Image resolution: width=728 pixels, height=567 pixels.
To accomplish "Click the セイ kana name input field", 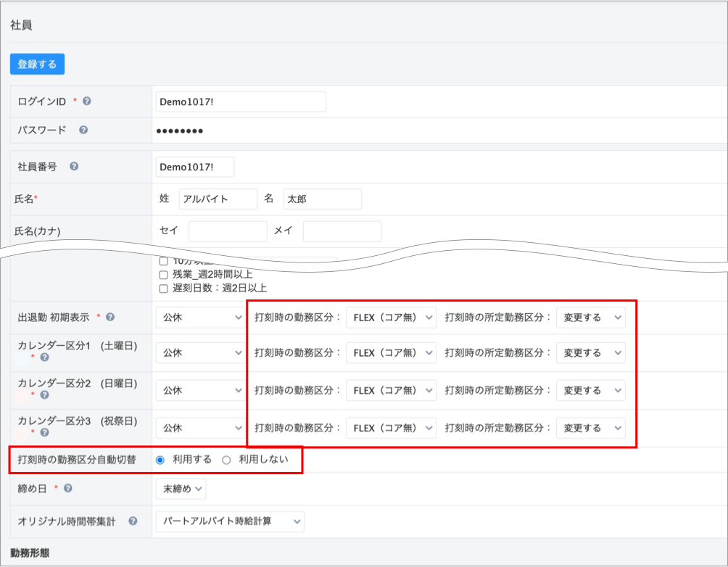I will tap(228, 231).
